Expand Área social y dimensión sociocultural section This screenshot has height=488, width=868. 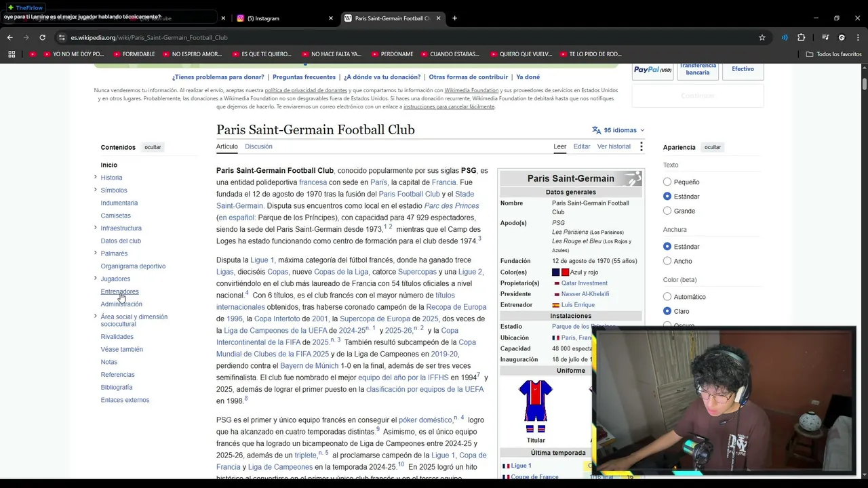(95, 317)
